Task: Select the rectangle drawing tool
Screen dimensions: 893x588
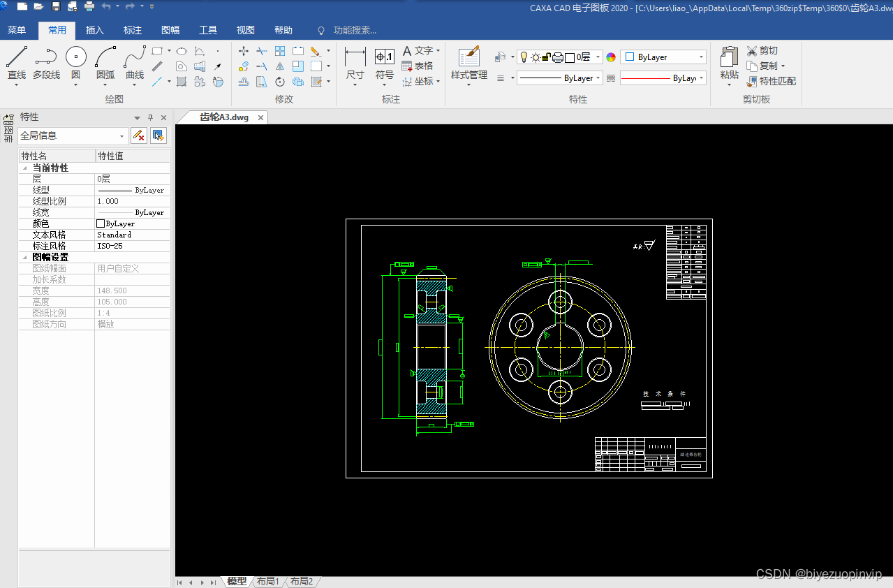Action: coord(157,51)
